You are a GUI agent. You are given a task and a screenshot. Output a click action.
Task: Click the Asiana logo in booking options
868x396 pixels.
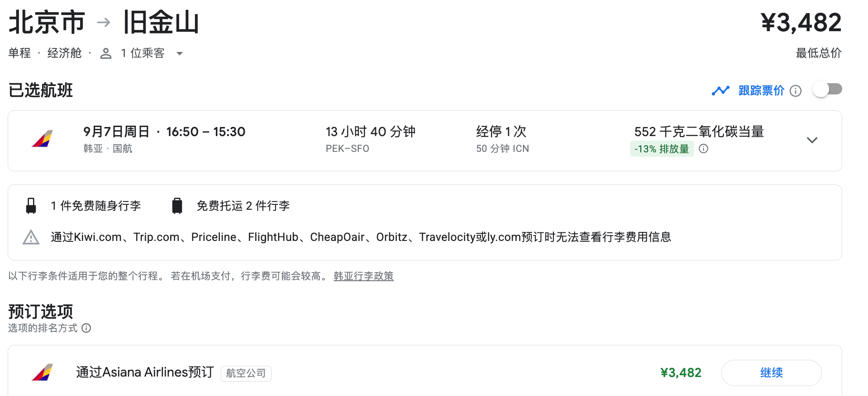coord(43,372)
